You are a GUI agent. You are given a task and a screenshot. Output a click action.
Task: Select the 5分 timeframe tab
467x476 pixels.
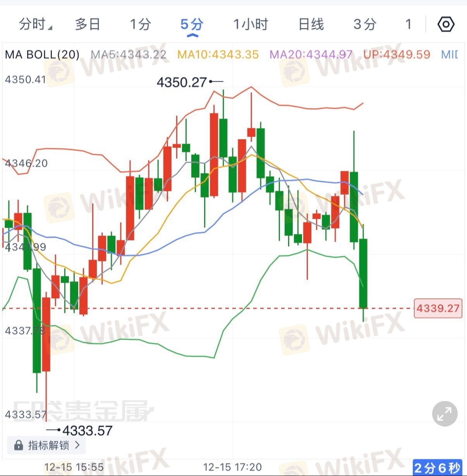[x=192, y=24]
